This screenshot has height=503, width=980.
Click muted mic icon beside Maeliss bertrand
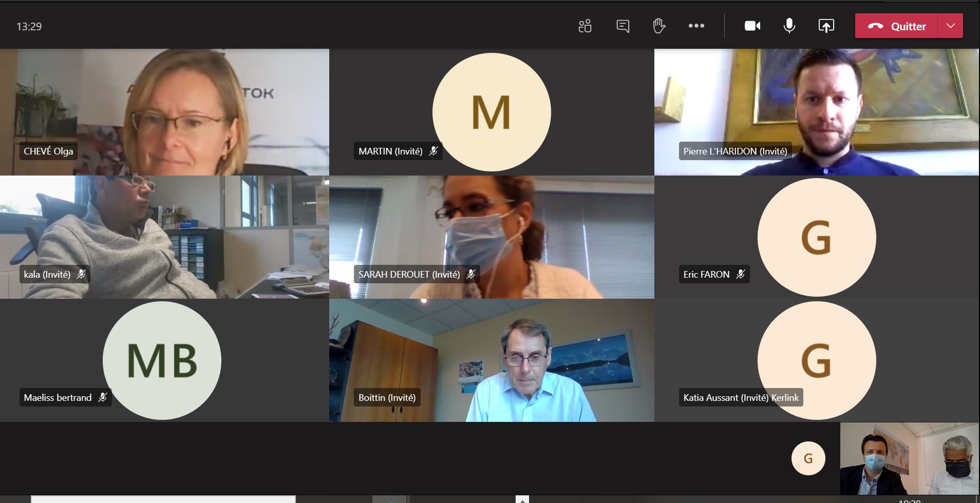[103, 397]
